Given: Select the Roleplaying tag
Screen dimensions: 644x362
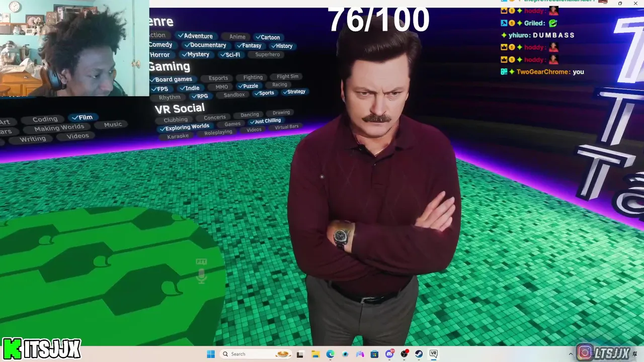Looking at the screenshot, I should (218, 132).
